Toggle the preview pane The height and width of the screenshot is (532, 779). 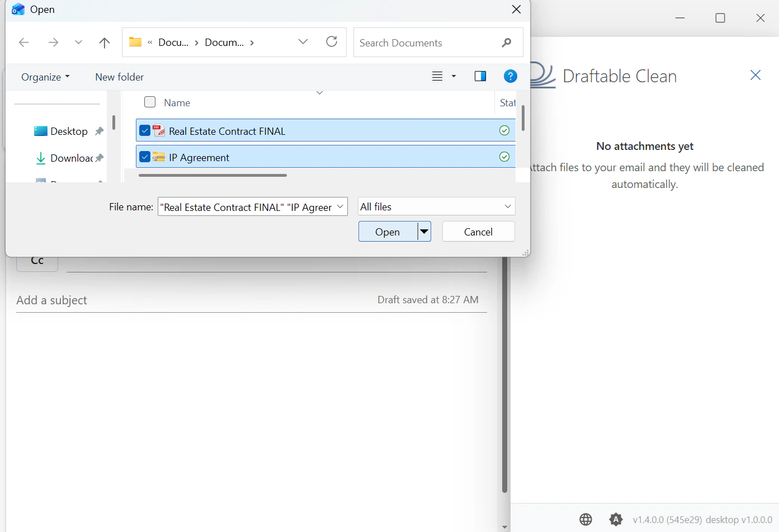[x=480, y=77]
